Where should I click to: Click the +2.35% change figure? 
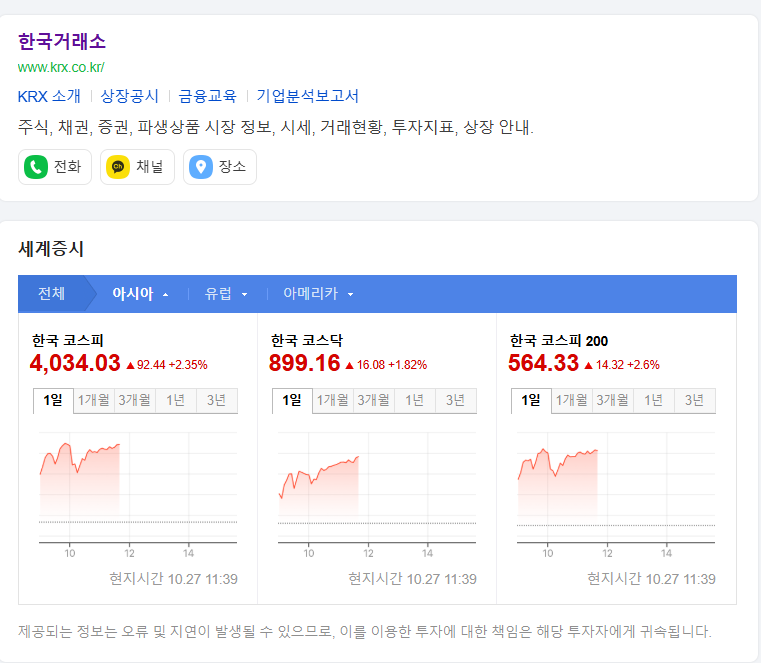pyautogui.click(x=188, y=365)
